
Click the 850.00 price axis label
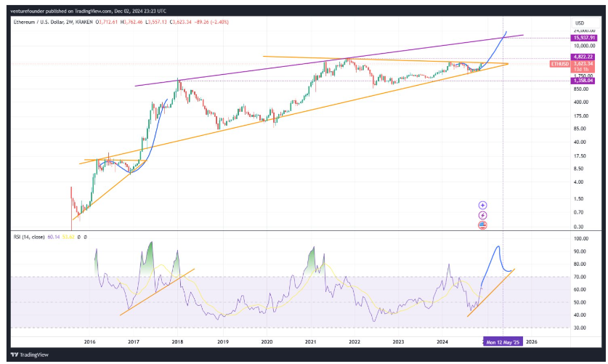tap(581, 89)
